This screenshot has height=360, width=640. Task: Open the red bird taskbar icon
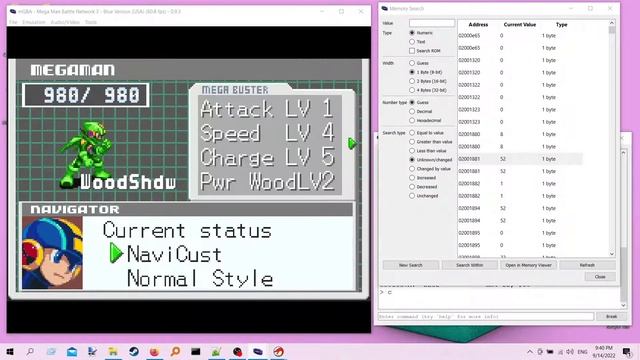[x=278, y=351]
